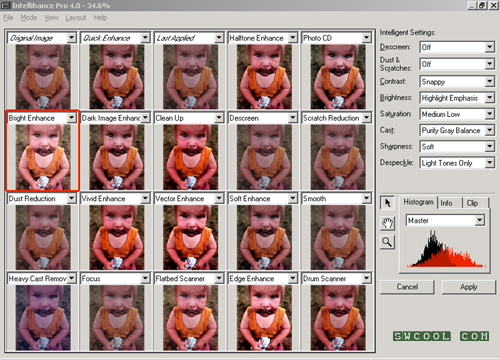Open the Contrast dropdown showing Snappy
Viewport: 500px width, 360px height.
(x=457, y=81)
